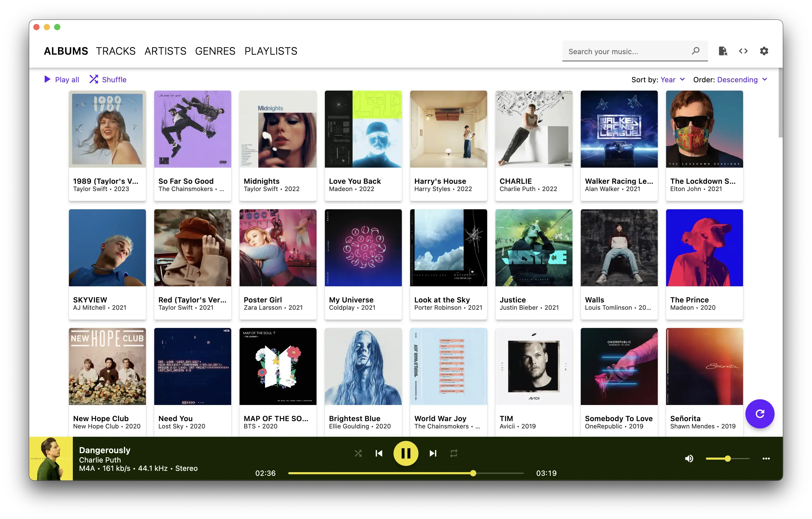This screenshot has height=519, width=812.
Task: Click the search magnifier icon
Action: pyautogui.click(x=695, y=51)
